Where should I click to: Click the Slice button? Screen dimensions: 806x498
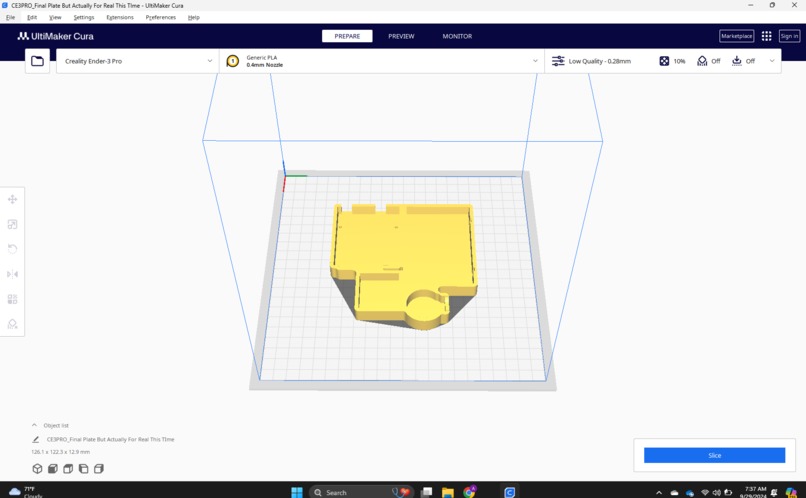[715, 455]
